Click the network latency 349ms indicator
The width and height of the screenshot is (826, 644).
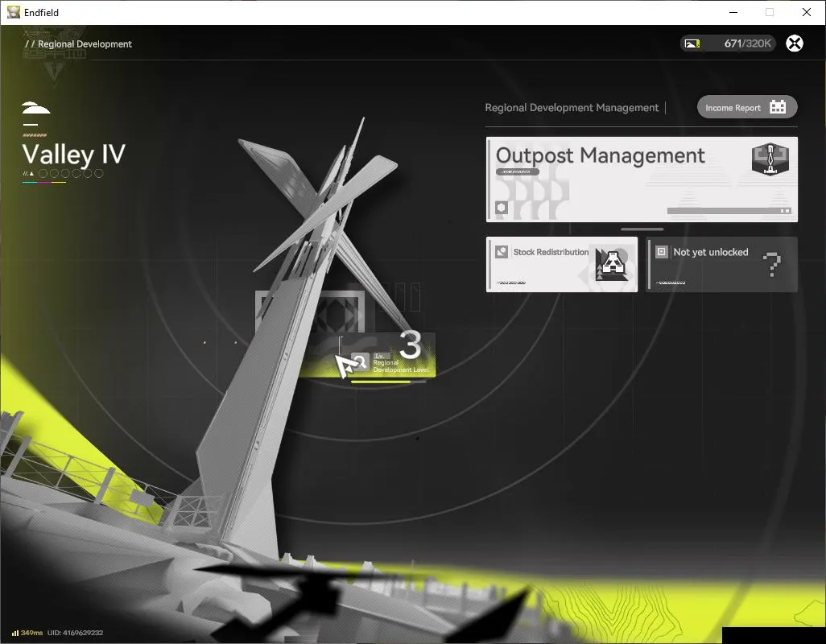[x=27, y=633]
